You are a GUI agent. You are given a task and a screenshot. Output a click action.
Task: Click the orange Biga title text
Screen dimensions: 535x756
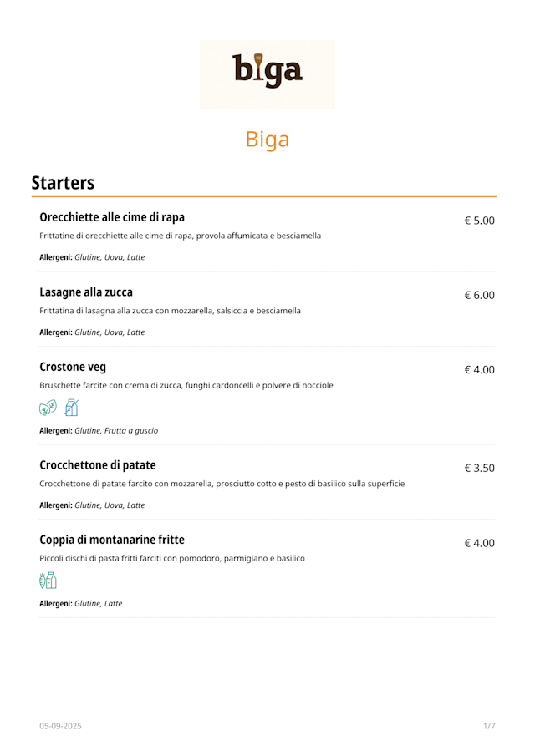[x=267, y=140]
